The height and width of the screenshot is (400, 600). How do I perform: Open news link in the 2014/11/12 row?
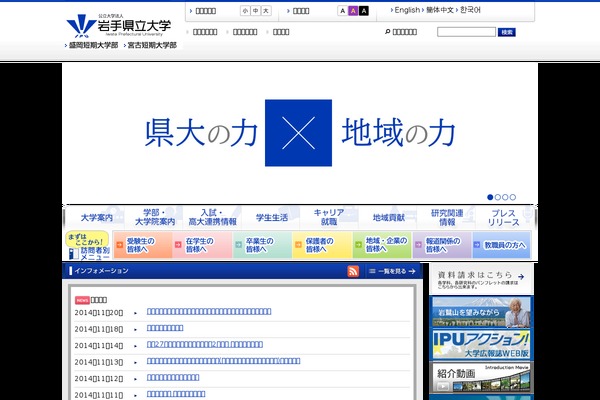(x=173, y=377)
